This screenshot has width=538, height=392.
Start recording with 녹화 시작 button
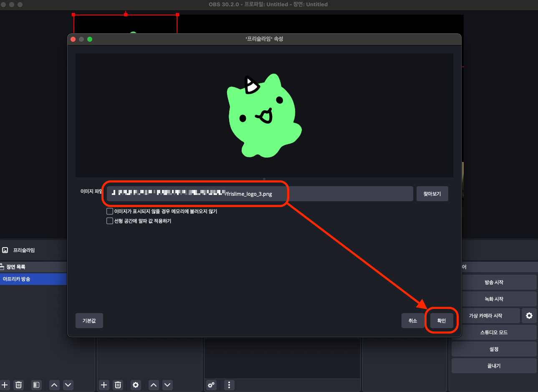(x=494, y=299)
